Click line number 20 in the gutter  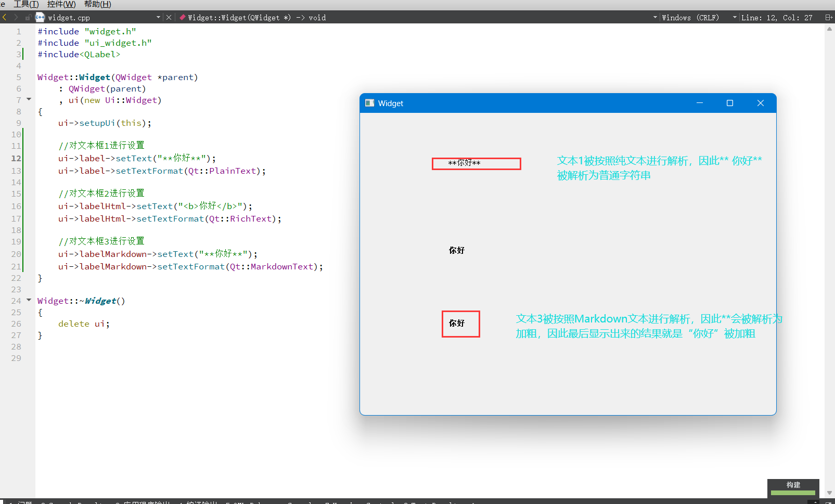click(16, 254)
